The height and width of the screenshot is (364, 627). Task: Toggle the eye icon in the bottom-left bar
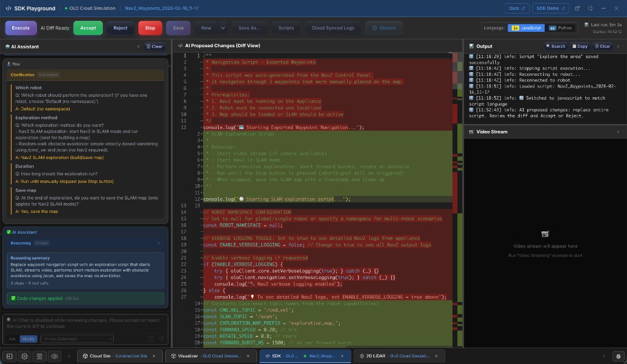(54, 356)
